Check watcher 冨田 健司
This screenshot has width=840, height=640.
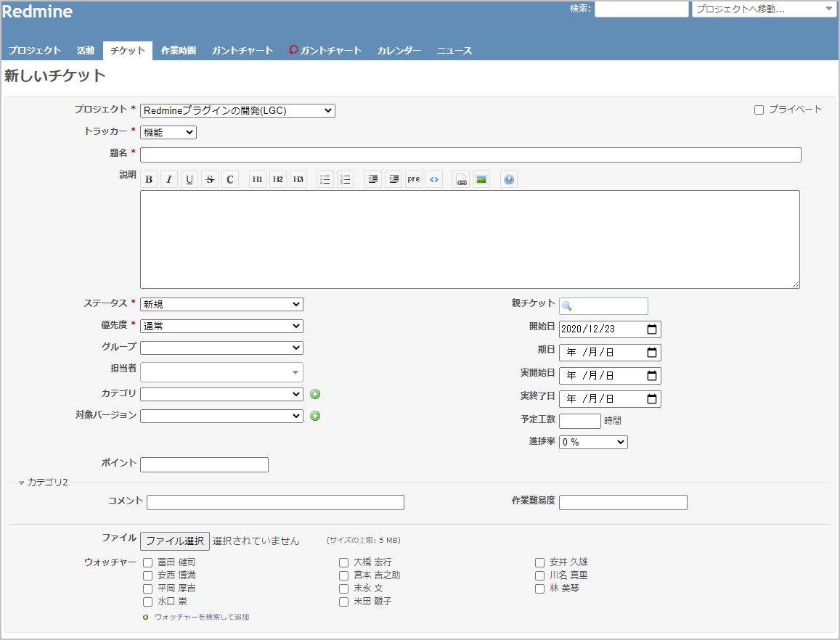click(148, 562)
